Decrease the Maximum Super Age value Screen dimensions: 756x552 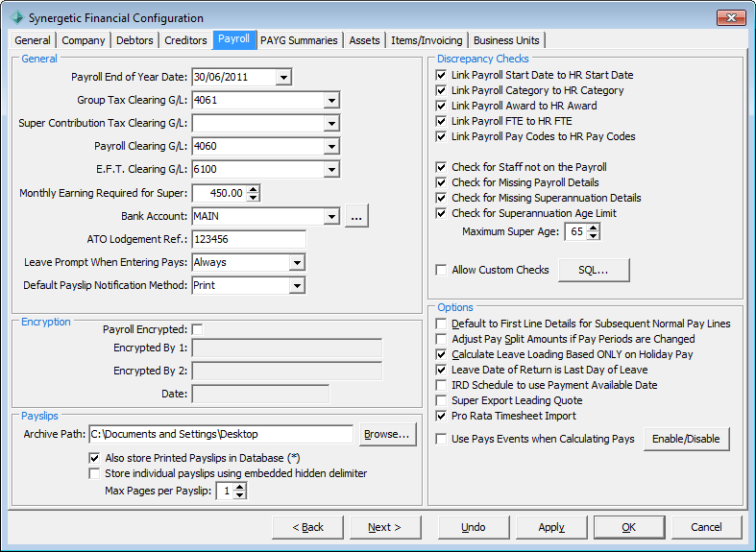pos(594,235)
